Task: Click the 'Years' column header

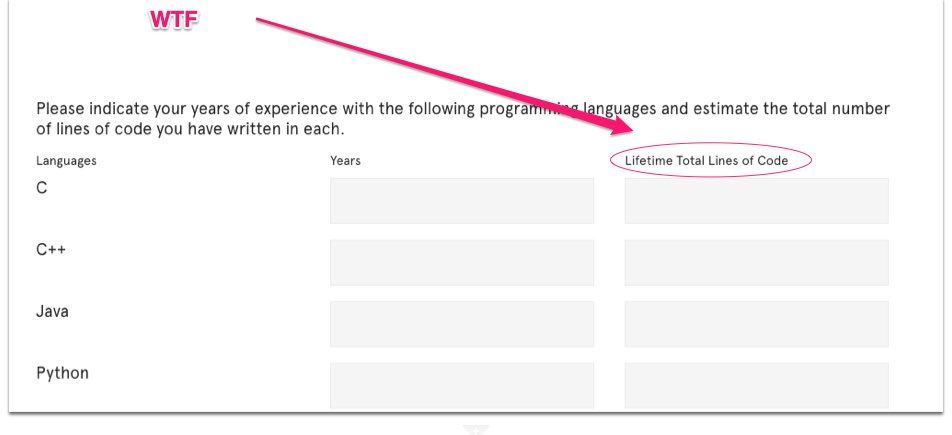Action: coord(345,161)
